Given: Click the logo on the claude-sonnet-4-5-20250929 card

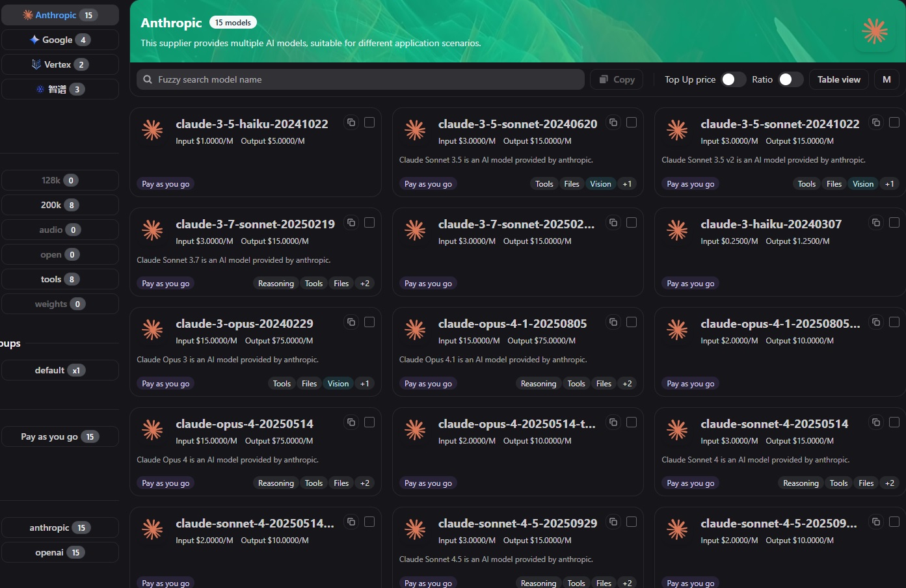Looking at the screenshot, I should tap(415, 529).
